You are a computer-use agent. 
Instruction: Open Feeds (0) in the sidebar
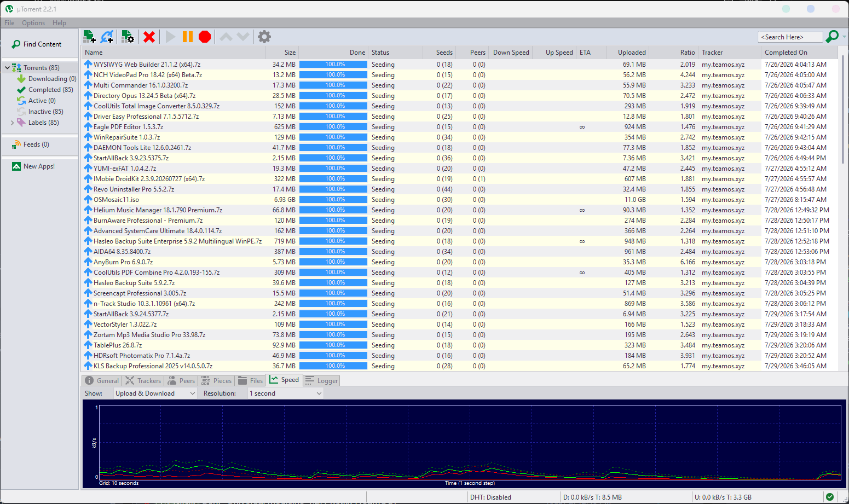pyautogui.click(x=31, y=144)
